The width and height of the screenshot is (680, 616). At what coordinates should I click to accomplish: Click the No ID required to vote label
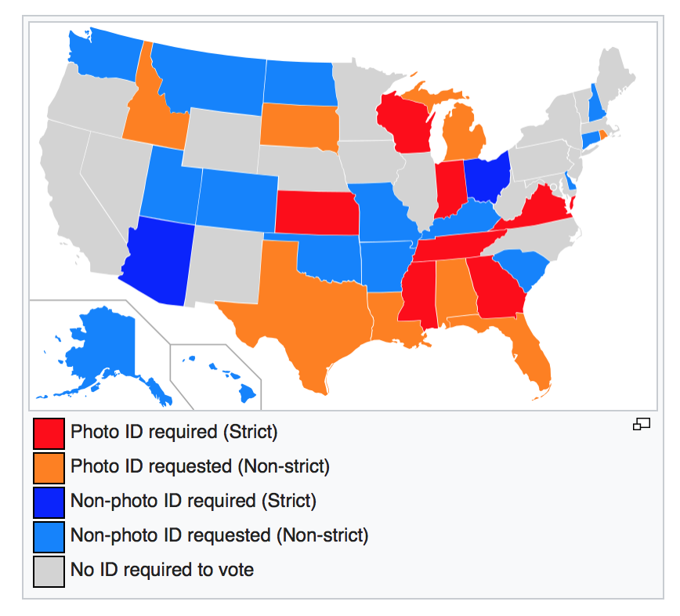[162, 570]
